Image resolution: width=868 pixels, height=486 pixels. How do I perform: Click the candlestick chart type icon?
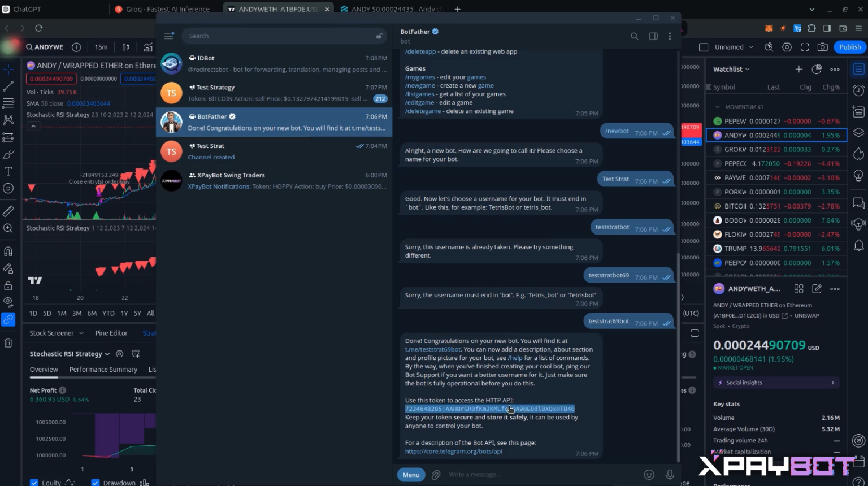pyautogui.click(x=126, y=47)
